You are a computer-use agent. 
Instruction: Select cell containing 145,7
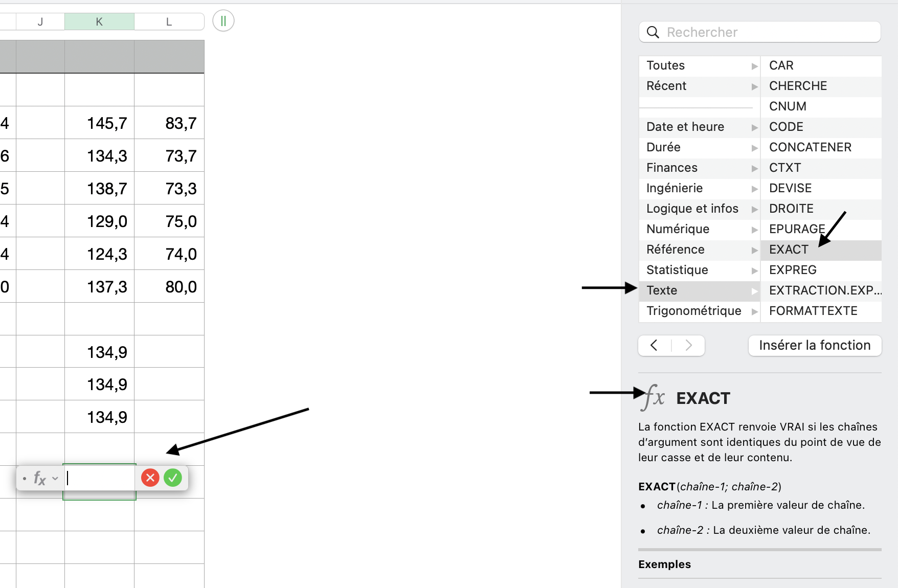pyautogui.click(x=100, y=123)
